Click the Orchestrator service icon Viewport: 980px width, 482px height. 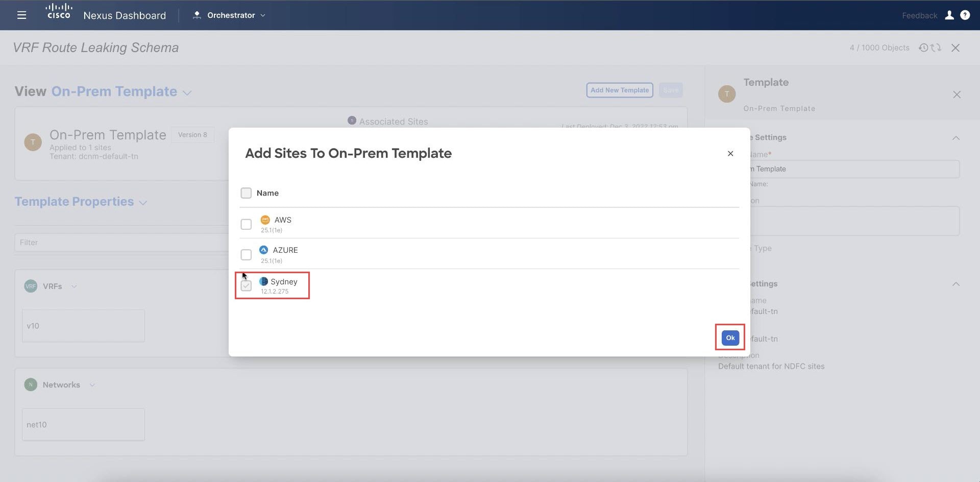tap(197, 15)
